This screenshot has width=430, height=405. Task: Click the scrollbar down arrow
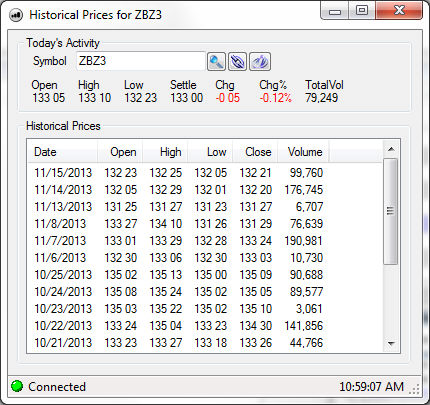coord(391,343)
